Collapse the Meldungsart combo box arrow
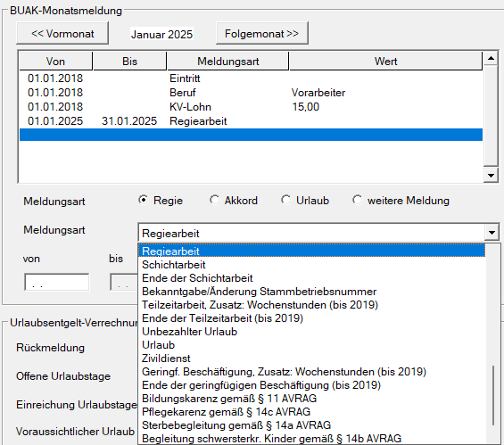 point(492,233)
